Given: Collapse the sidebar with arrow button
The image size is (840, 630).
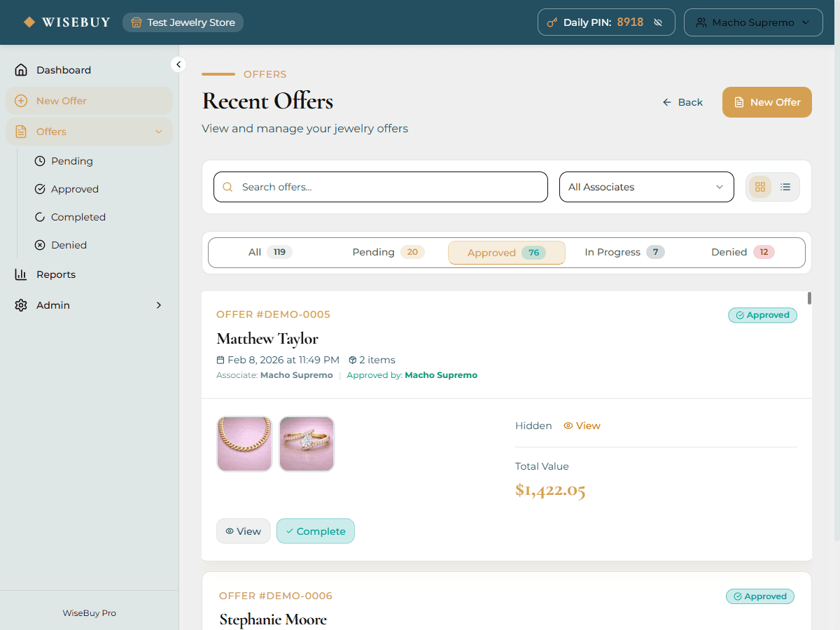Looking at the screenshot, I should pos(178,64).
